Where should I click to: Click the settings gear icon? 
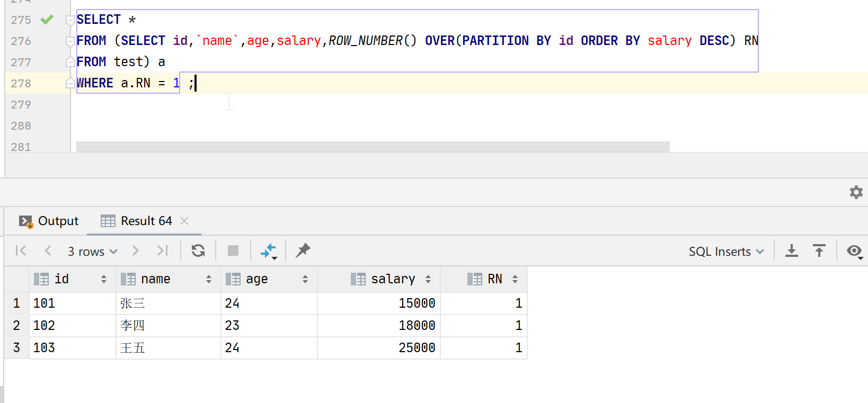856,192
